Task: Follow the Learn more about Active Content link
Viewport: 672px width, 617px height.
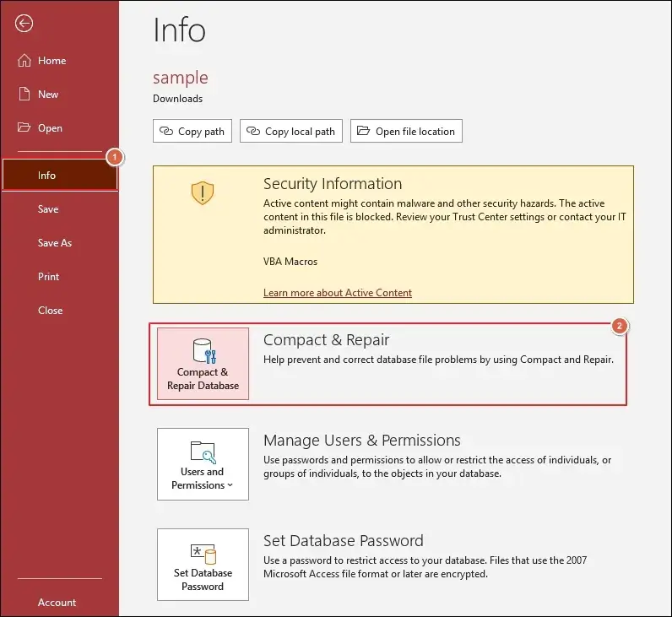Action: [x=338, y=293]
